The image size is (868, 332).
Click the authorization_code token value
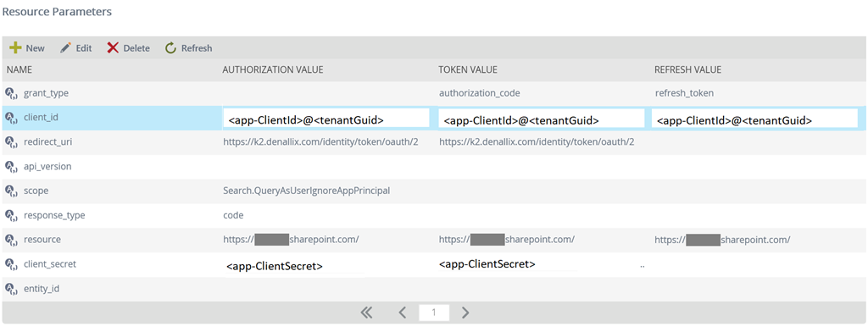pos(480,93)
